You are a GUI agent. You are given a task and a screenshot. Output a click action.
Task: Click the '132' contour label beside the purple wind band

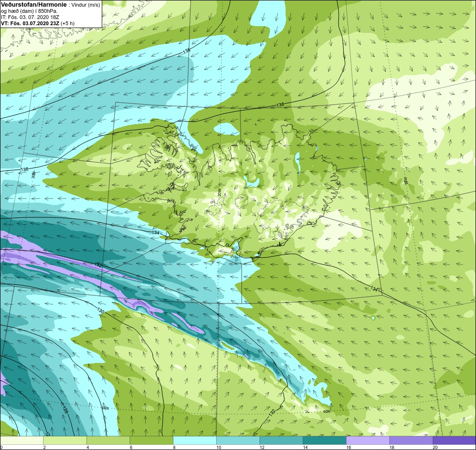(98, 265)
